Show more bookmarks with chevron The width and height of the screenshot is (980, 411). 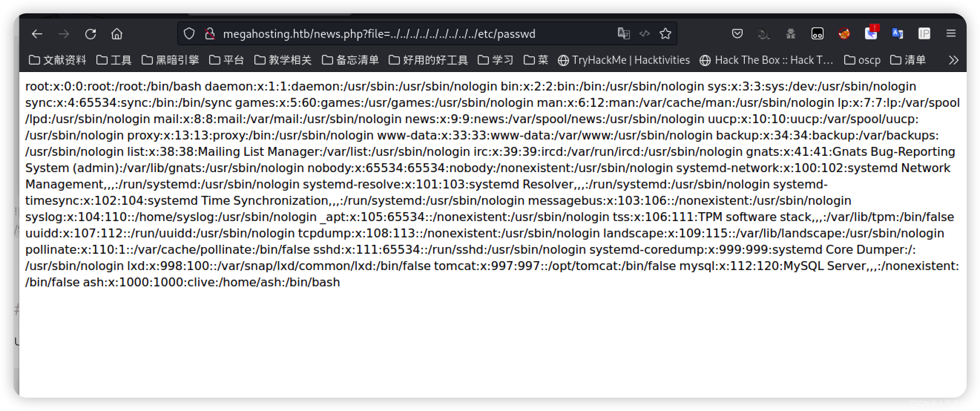[x=953, y=60]
